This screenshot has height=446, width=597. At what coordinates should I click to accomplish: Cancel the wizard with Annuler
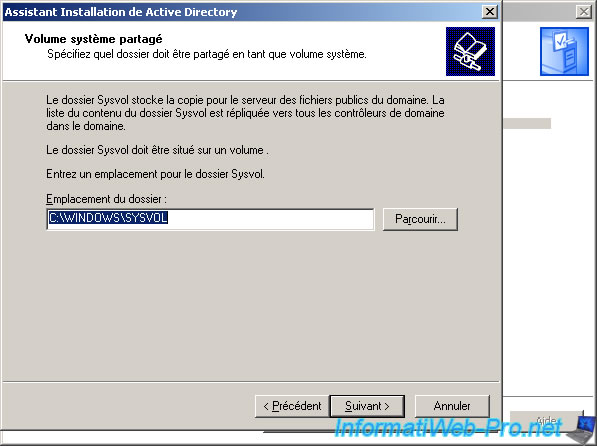coord(452,406)
